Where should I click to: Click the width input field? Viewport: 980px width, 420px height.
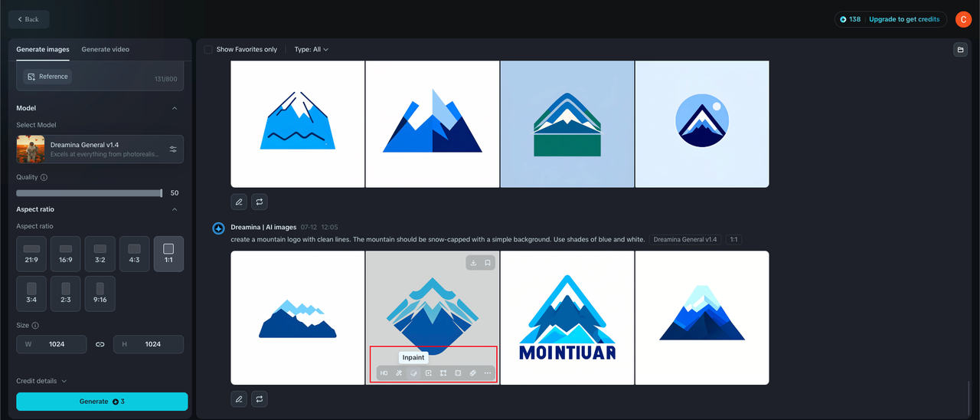coord(51,344)
